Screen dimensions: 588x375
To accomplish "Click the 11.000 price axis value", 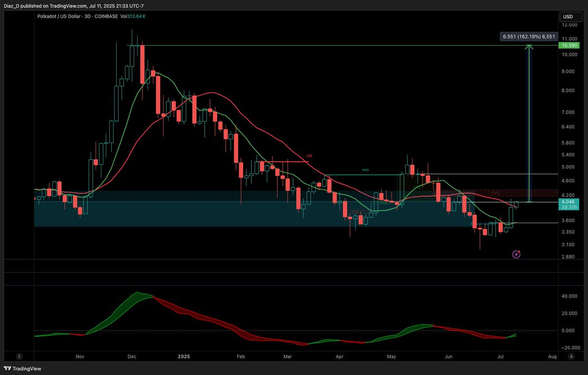I will pos(569,39).
